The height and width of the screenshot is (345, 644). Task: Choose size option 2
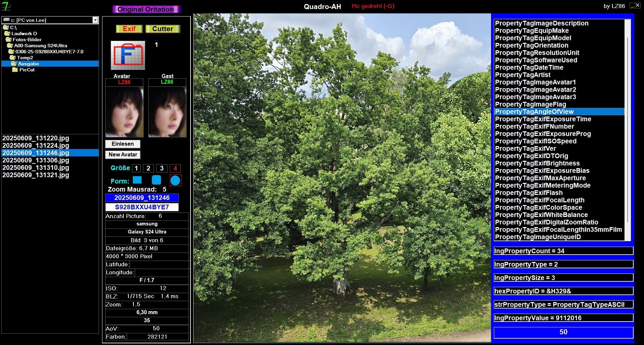point(148,168)
